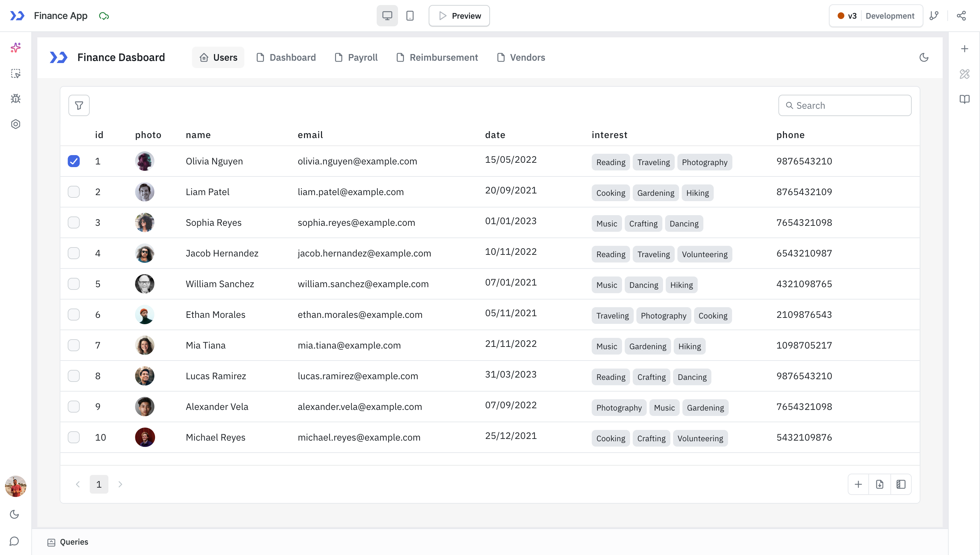Uncheck the Olivia Nguyen row checkbox
Viewport: 980px width, 555px height.
pos(74,161)
